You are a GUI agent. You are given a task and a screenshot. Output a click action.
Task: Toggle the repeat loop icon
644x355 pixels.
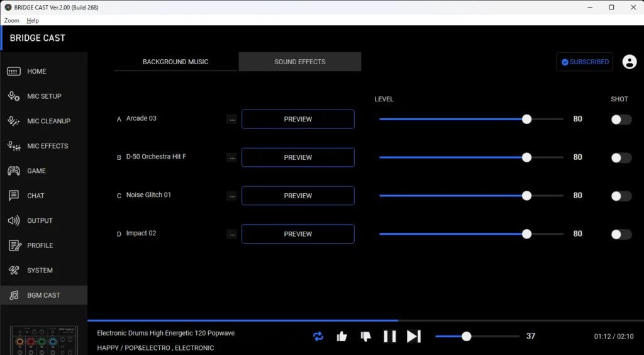point(318,336)
